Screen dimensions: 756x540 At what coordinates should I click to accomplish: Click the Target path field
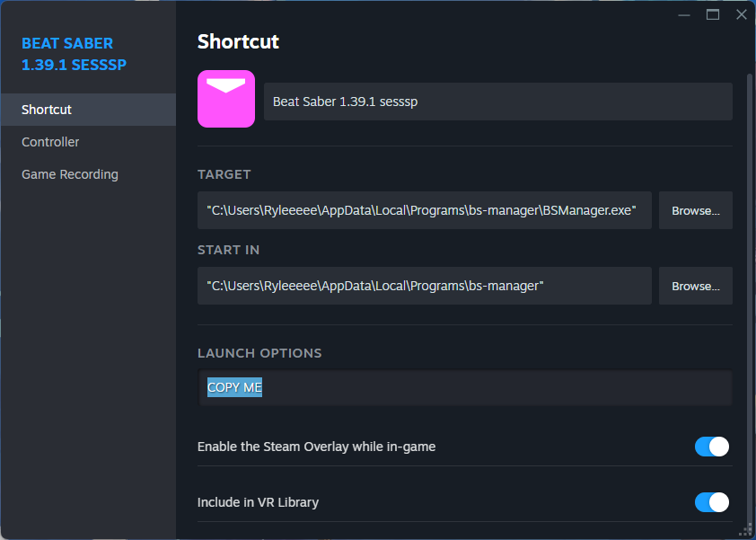click(x=425, y=210)
